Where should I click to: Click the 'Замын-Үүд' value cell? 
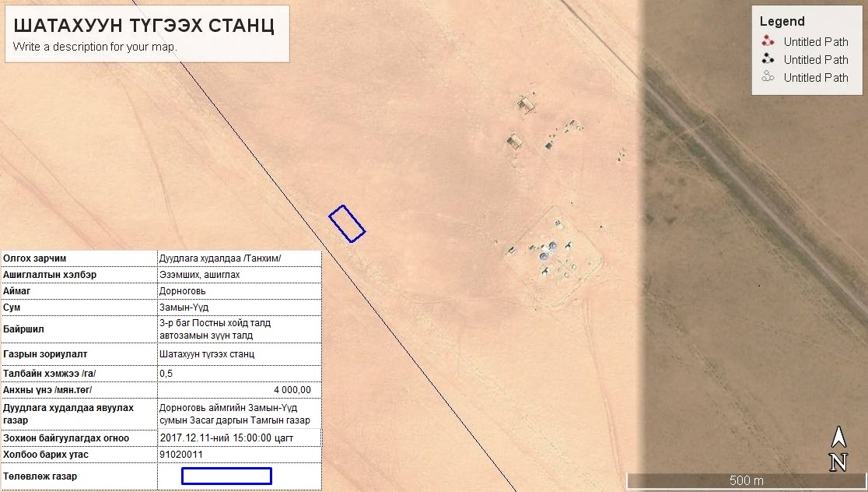point(239,307)
